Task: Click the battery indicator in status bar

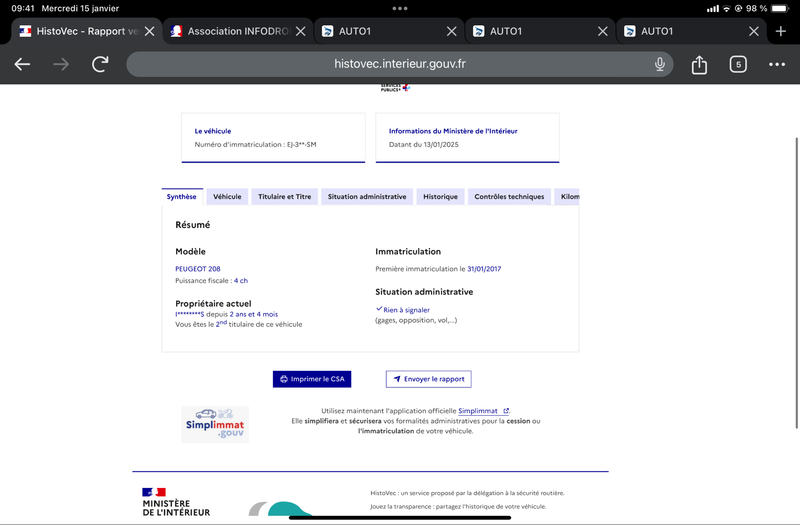Action: [x=780, y=8]
